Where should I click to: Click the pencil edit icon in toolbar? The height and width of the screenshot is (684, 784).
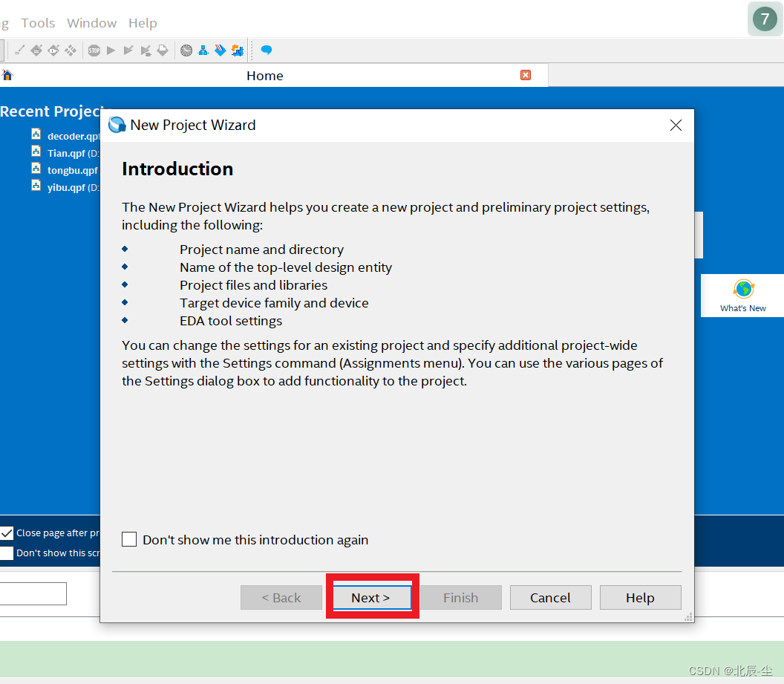coord(19,51)
